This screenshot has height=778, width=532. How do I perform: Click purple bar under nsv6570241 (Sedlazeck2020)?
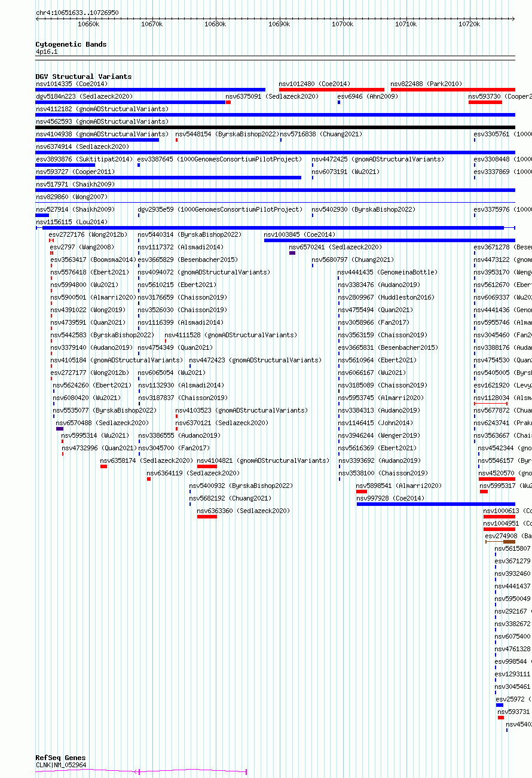[x=292, y=253]
